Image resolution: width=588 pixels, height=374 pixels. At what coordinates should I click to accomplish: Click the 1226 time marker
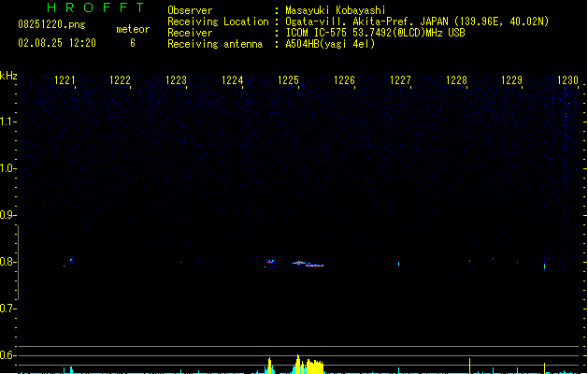point(344,80)
